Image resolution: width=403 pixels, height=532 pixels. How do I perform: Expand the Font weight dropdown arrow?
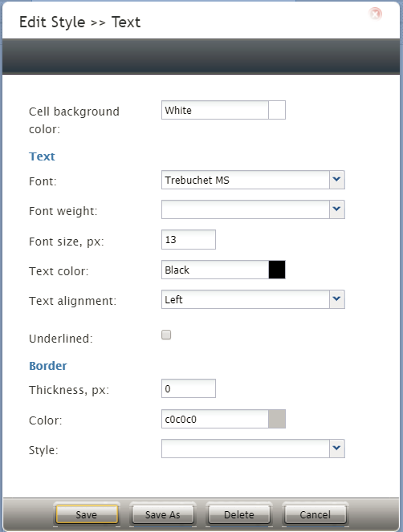[337, 209]
